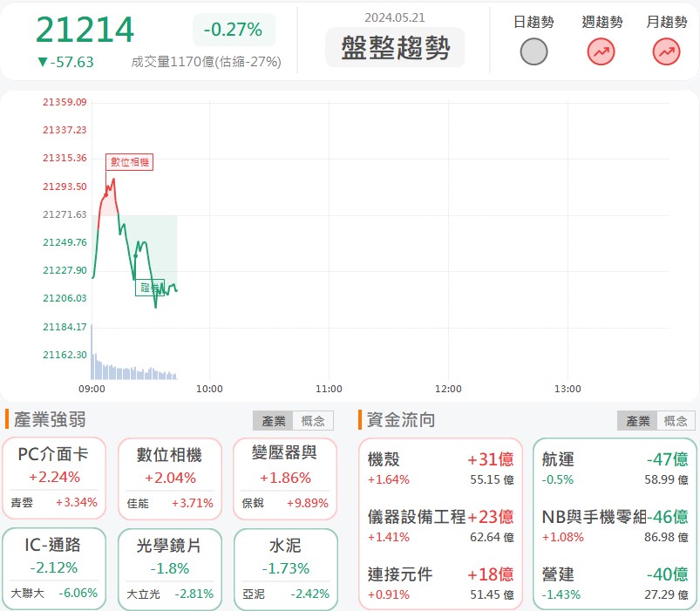Select 產業 toggle in 產業強弱 section
The image size is (700, 611).
[x=273, y=421]
